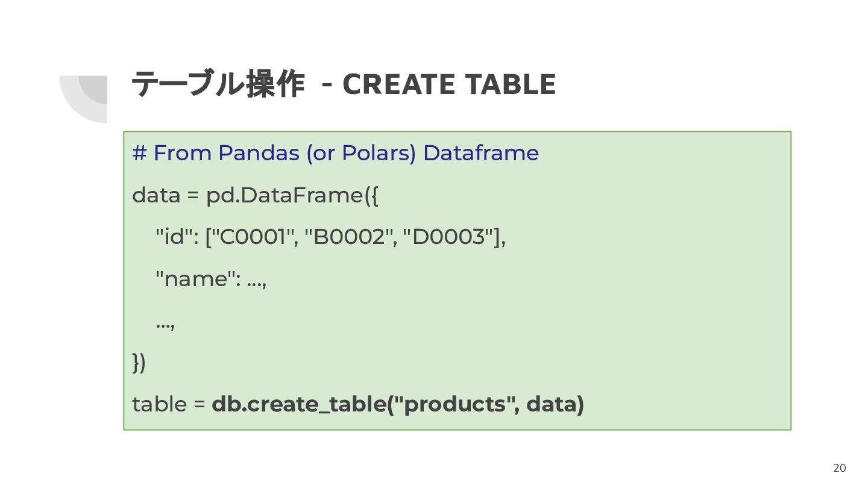Click the 'CREATE TABLE' part of the heading
The width and height of the screenshot is (868, 488).
coord(449,84)
